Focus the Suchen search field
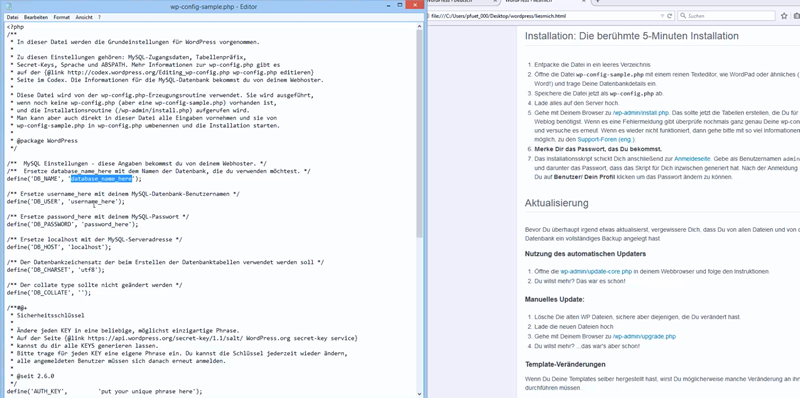 click(x=727, y=16)
